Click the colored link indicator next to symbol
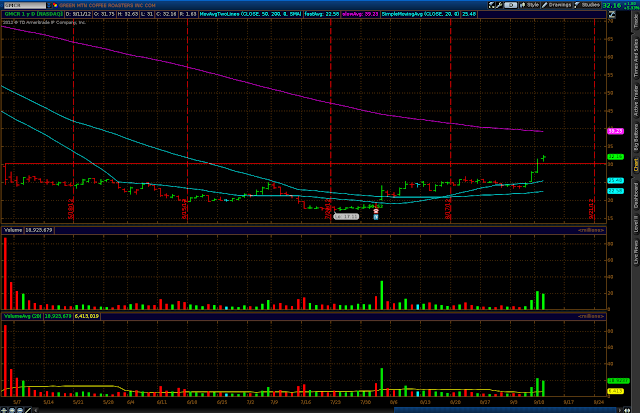 click(x=55, y=5)
